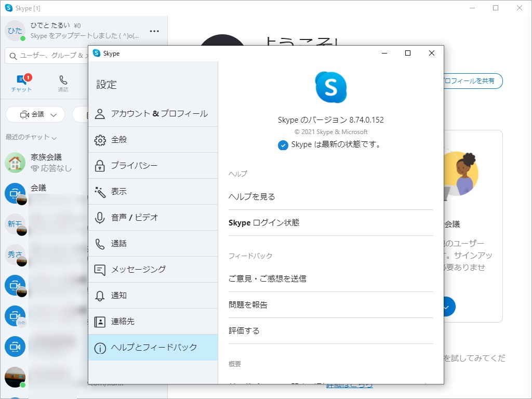Select the 通話 (Calls) phone icon
532x399 pixels.
point(63,81)
